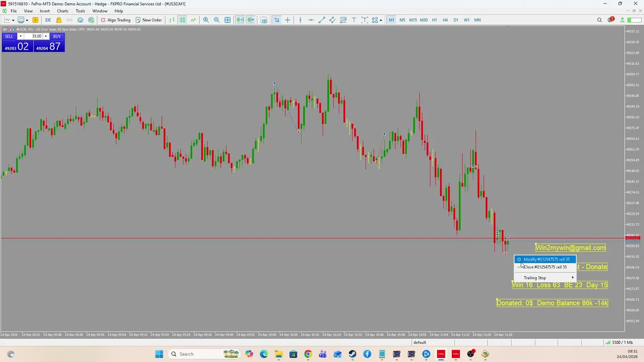Open Steam from the taskbar
The height and width of the screenshot is (362, 644).
tap(352, 354)
